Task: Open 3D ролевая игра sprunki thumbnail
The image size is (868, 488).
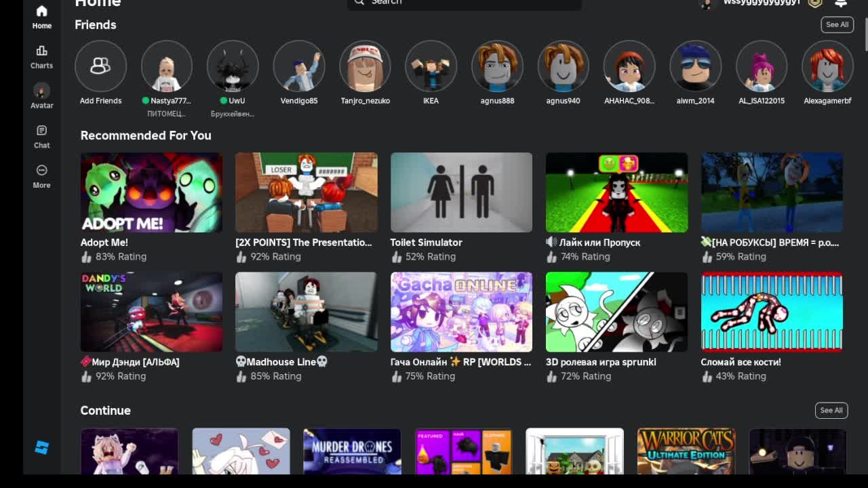Action: [x=616, y=312]
